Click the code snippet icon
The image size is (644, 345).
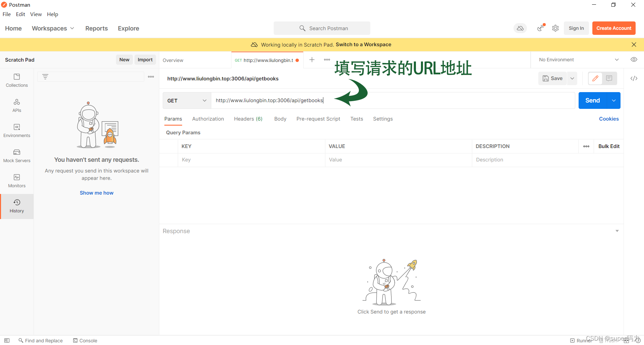click(x=634, y=78)
